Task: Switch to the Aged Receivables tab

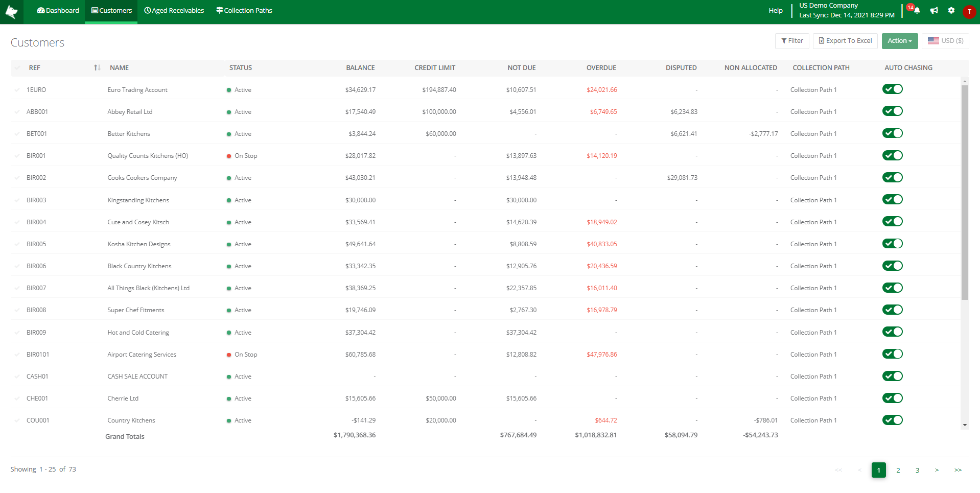Action: pyautogui.click(x=174, y=11)
